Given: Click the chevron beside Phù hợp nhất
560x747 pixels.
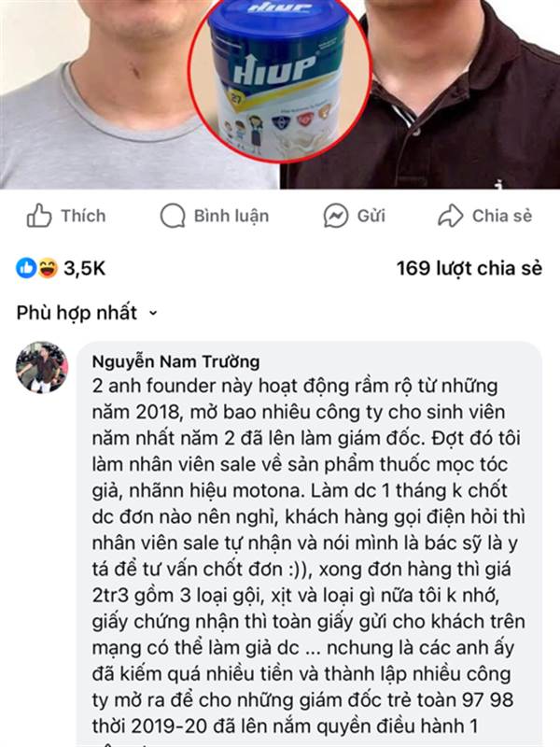Looking at the screenshot, I should [152, 314].
